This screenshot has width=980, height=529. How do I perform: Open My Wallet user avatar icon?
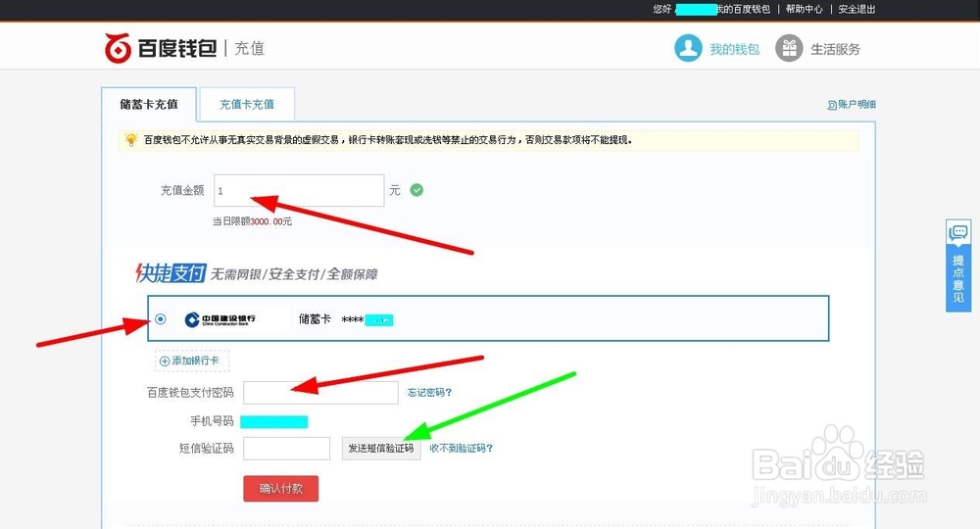688,48
